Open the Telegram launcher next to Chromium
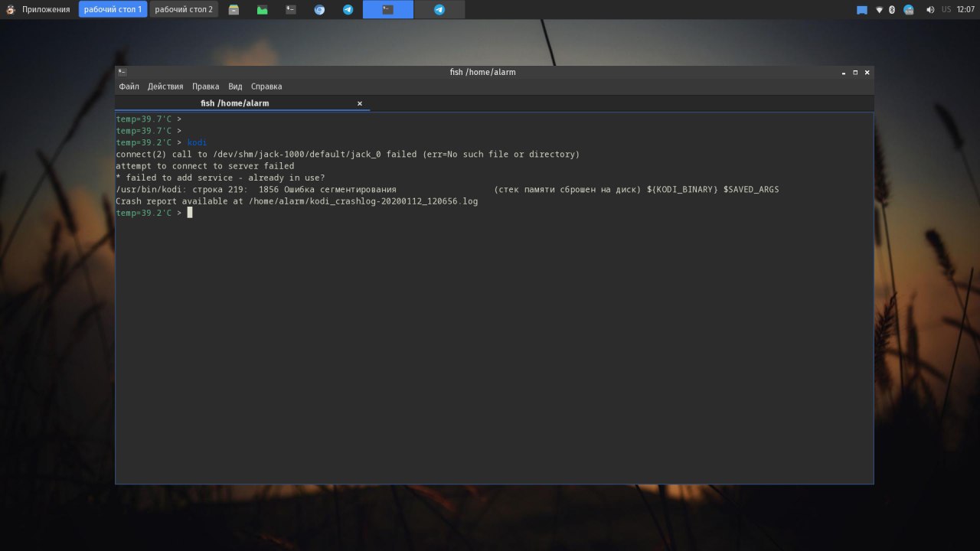Image resolution: width=980 pixels, height=551 pixels. [348, 10]
